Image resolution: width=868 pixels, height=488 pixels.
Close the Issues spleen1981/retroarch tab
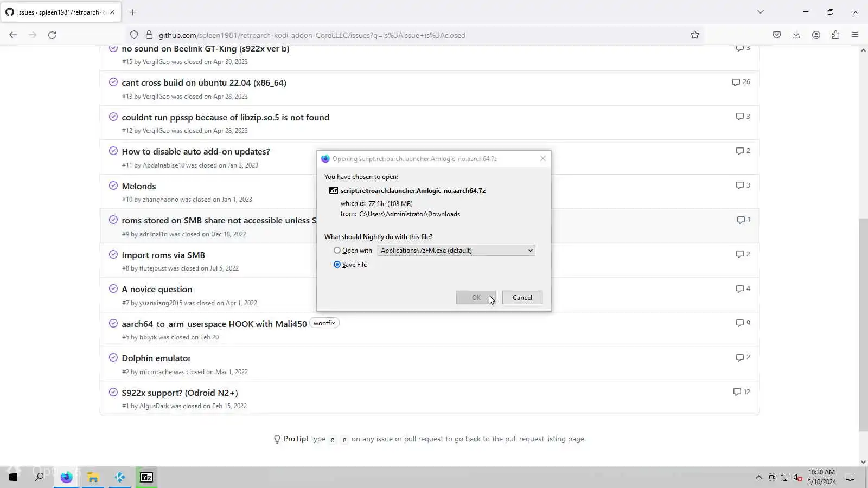click(112, 12)
